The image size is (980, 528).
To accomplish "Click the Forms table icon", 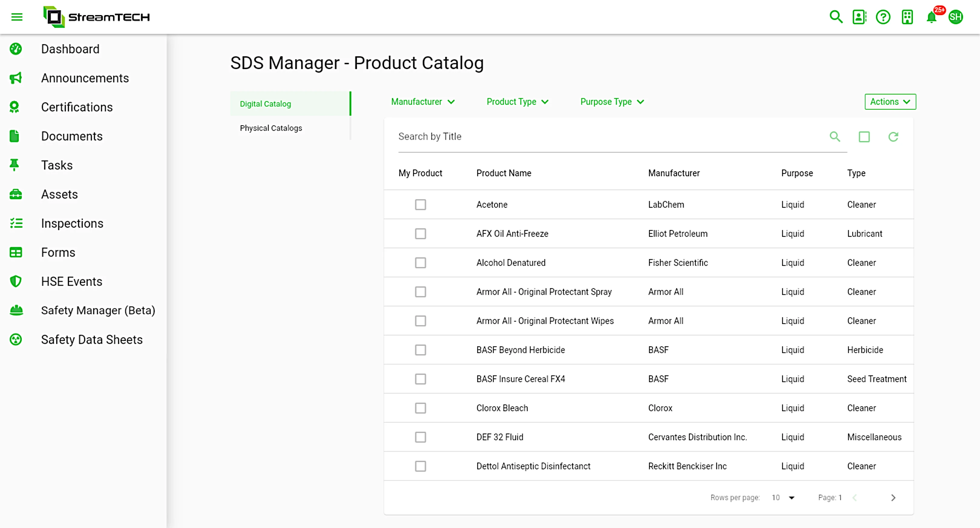I will pos(16,252).
